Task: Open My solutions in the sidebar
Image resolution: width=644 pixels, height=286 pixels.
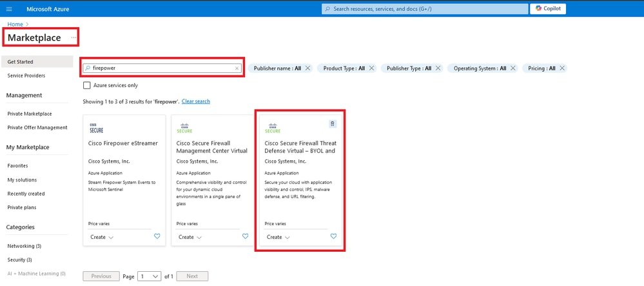Action: pyautogui.click(x=22, y=180)
